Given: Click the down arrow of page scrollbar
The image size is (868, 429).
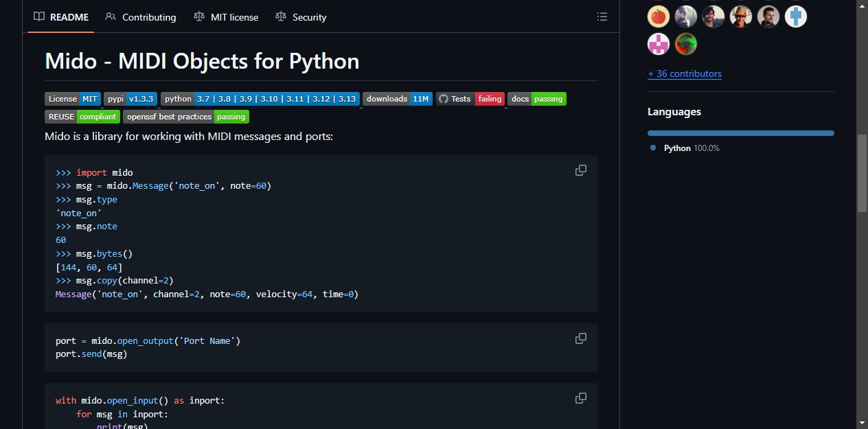Looking at the screenshot, I should (x=863, y=423).
